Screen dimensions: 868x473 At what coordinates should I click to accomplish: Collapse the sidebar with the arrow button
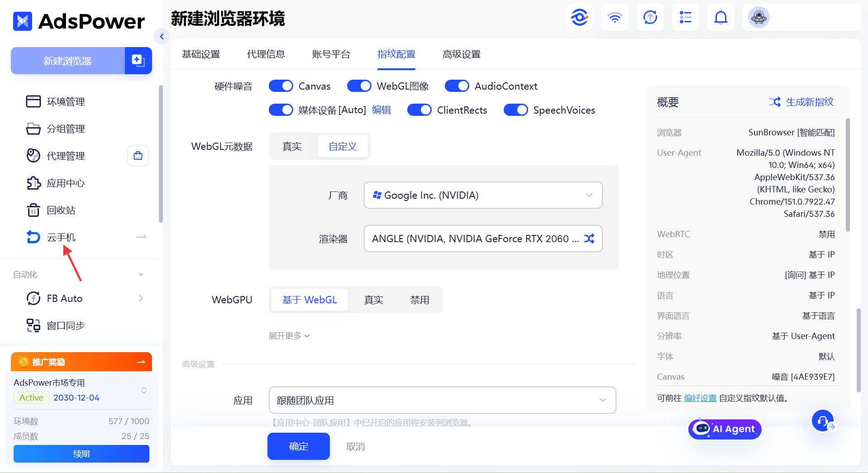pyautogui.click(x=162, y=36)
